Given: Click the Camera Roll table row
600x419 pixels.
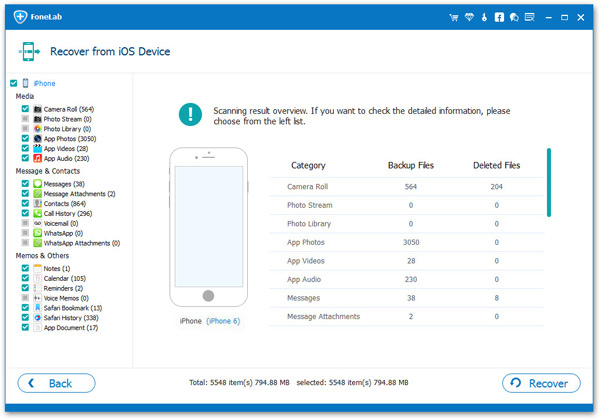Looking at the screenshot, I should 406,187.
